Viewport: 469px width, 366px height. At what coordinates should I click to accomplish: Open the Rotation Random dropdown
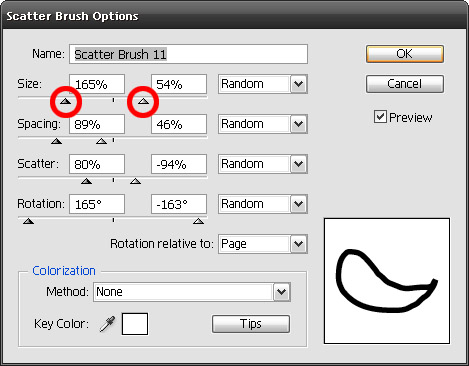tap(263, 204)
